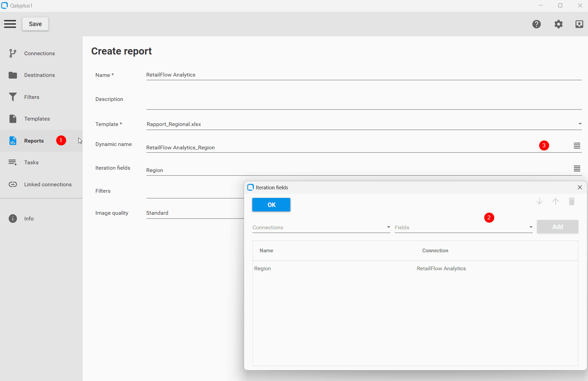Click the Iteration fields Region value
Viewport: 588px width, 381px height.
pos(155,170)
